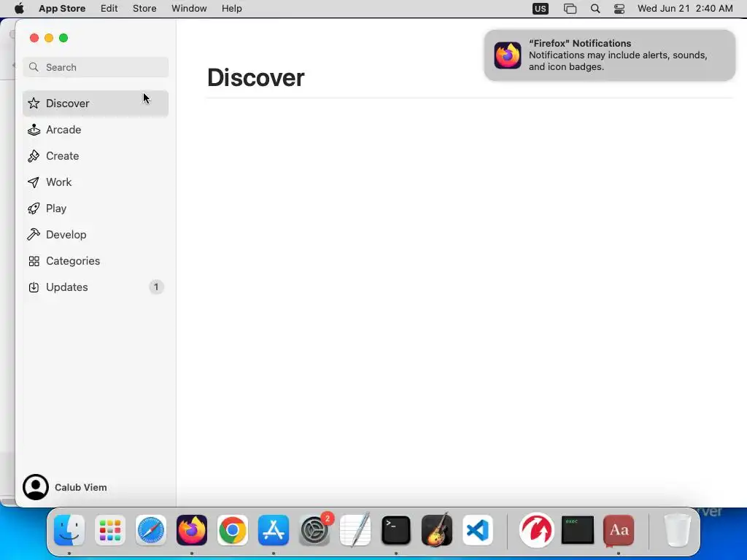Viewport: 747px width, 560px height.
Task: Open the Calub Viem account page
Action: 65,487
